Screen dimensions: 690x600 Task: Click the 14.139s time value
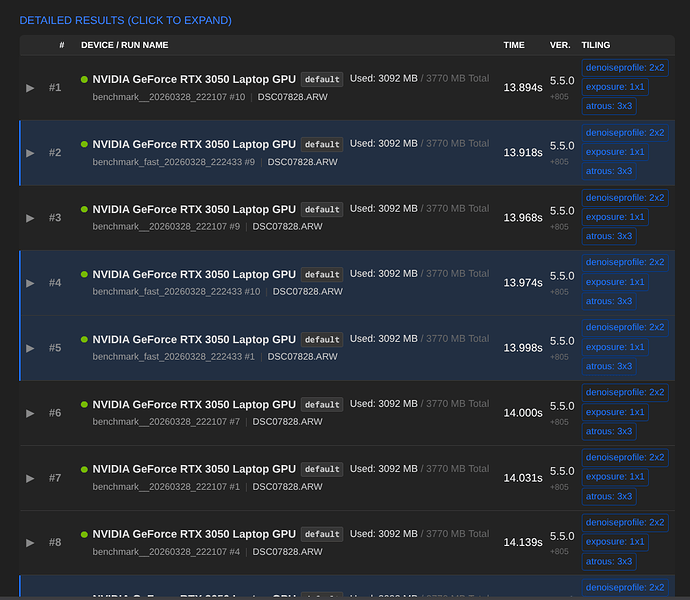pos(523,542)
